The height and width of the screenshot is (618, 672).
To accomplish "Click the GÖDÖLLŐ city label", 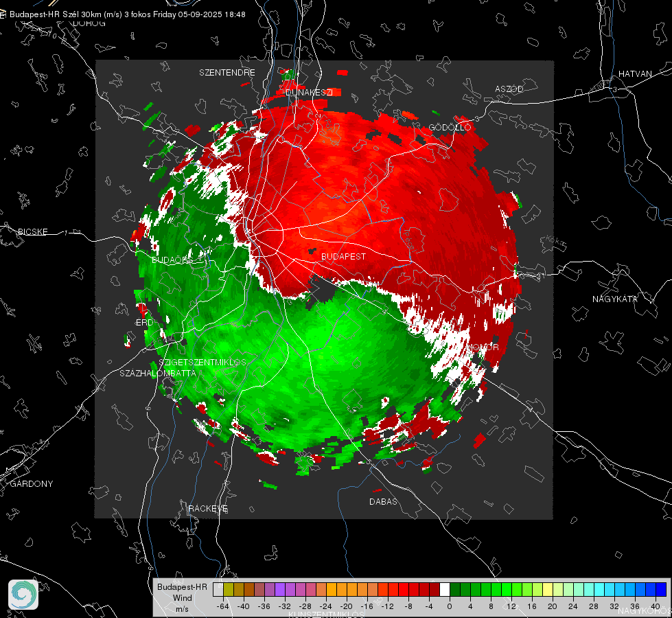I will [x=450, y=127].
